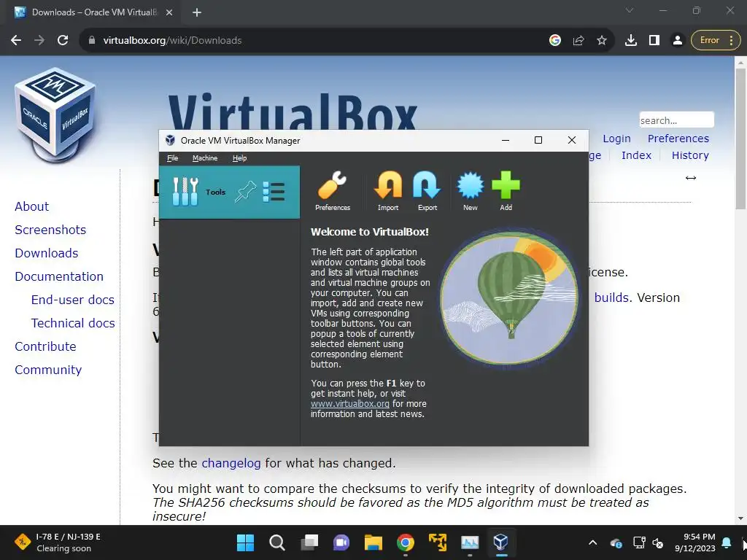Reload the Downloads page
Viewport: 747px width, 560px height.
63,41
